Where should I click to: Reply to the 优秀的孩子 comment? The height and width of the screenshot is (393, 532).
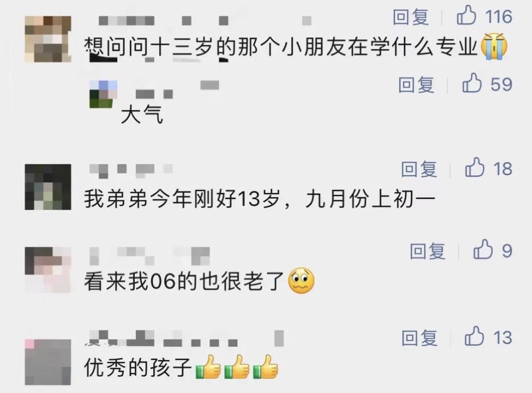[419, 337]
